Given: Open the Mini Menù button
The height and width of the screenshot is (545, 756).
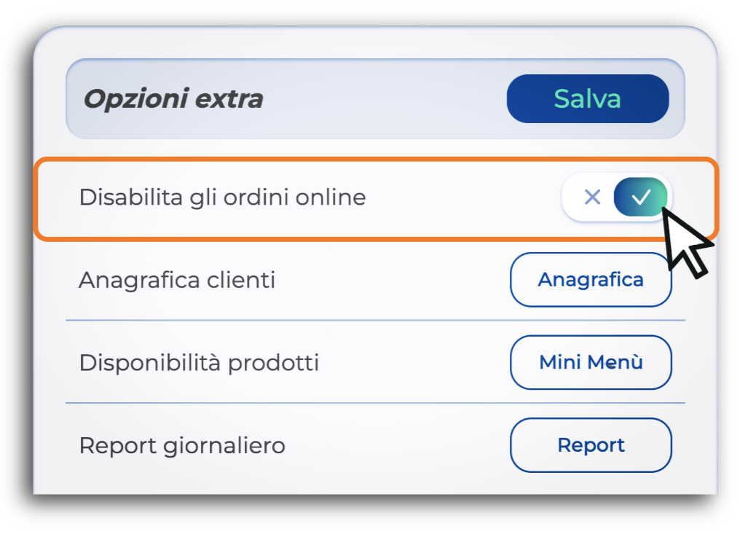Looking at the screenshot, I should tap(591, 362).
